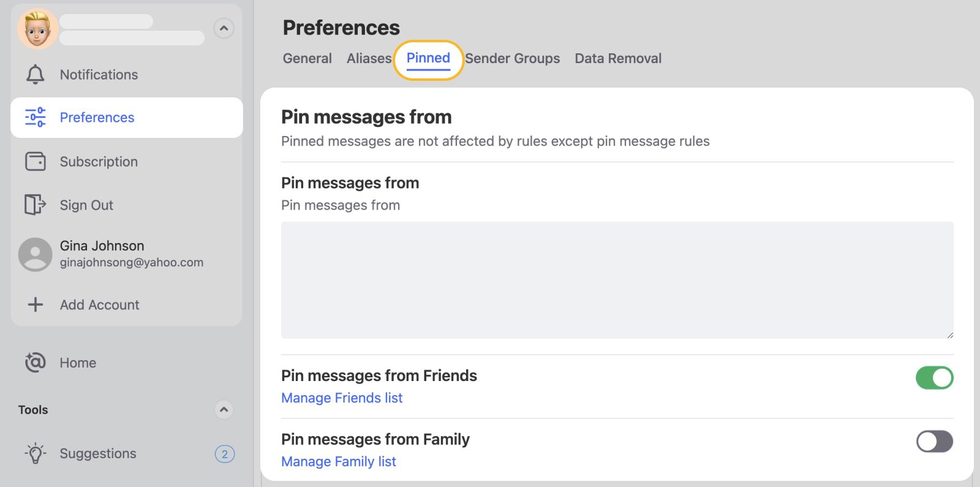Enable pinning messages from Family
Viewport: 980px width, 487px height.
click(x=934, y=441)
